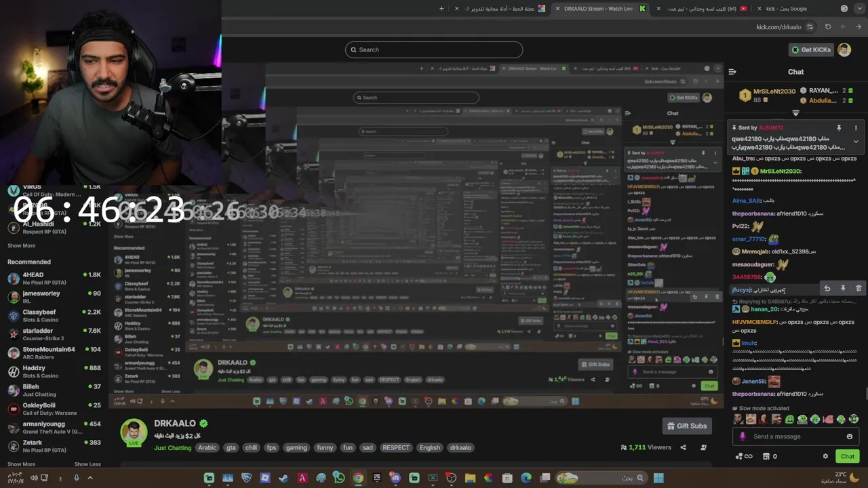Open the emoji picker in the message box

[x=850, y=436]
